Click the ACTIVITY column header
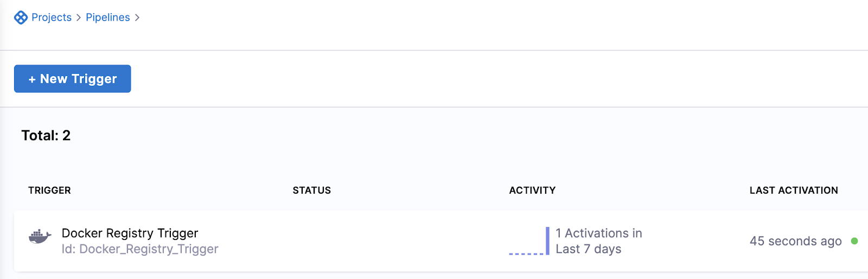This screenshot has width=868, height=279. click(x=532, y=191)
